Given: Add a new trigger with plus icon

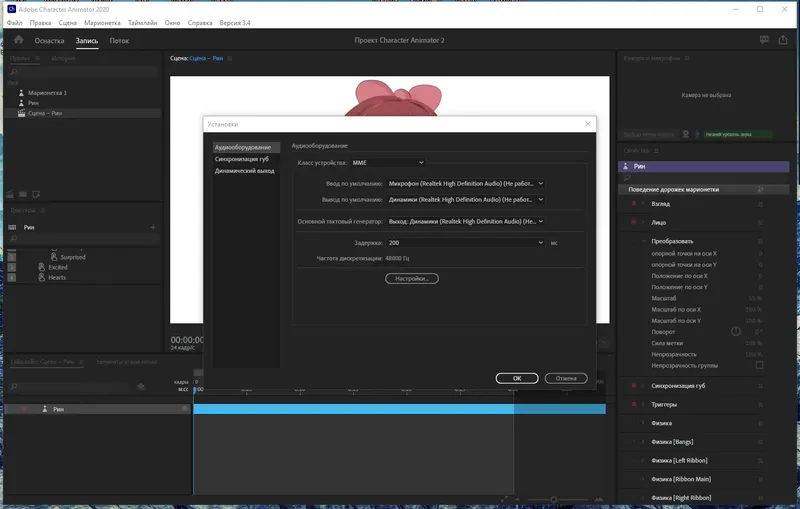Looking at the screenshot, I should tap(153, 227).
